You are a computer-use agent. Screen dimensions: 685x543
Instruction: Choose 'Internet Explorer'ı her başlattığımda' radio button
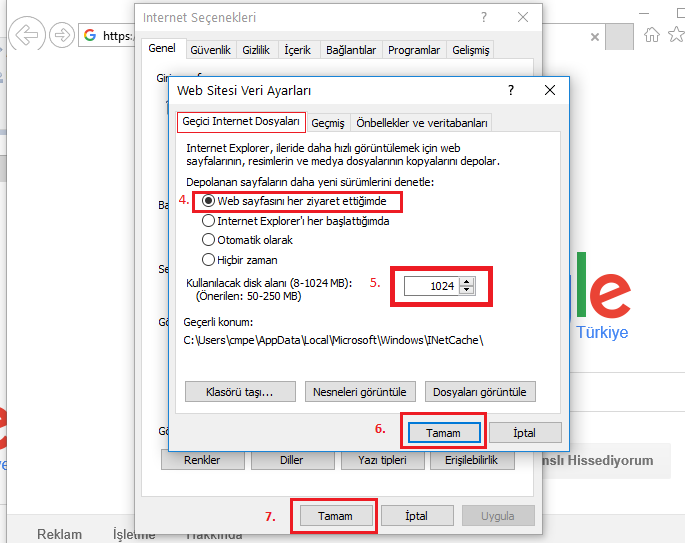(209, 221)
